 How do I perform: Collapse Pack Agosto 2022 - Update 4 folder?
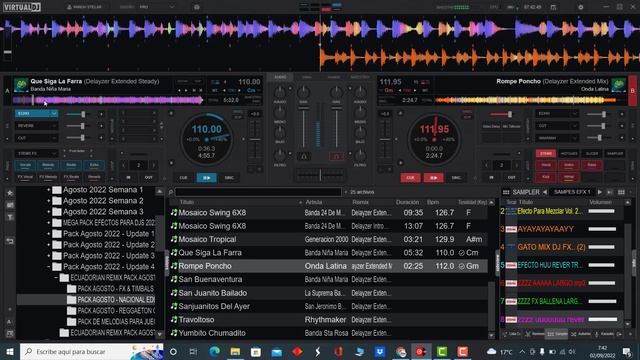pos(49,267)
